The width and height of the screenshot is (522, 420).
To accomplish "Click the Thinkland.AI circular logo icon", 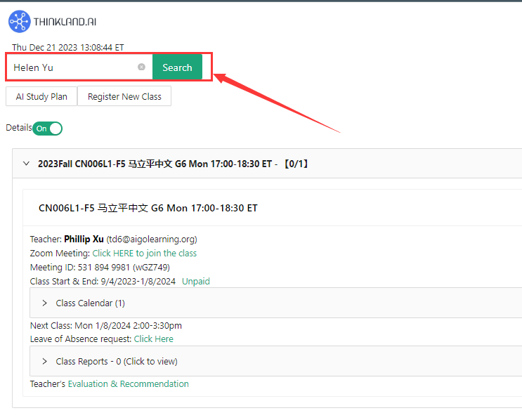I will point(19,22).
